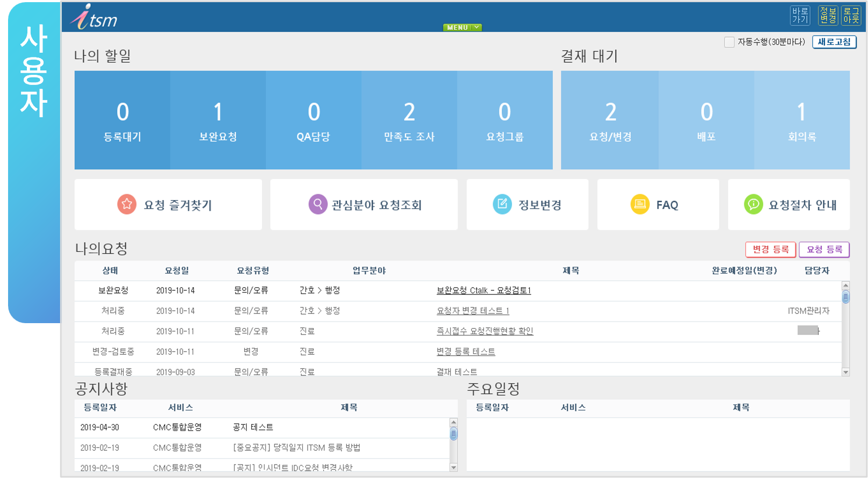The width and height of the screenshot is (868, 478).
Task: Click the star icon for 요청 즐겨찾기
Action: coord(127,205)
